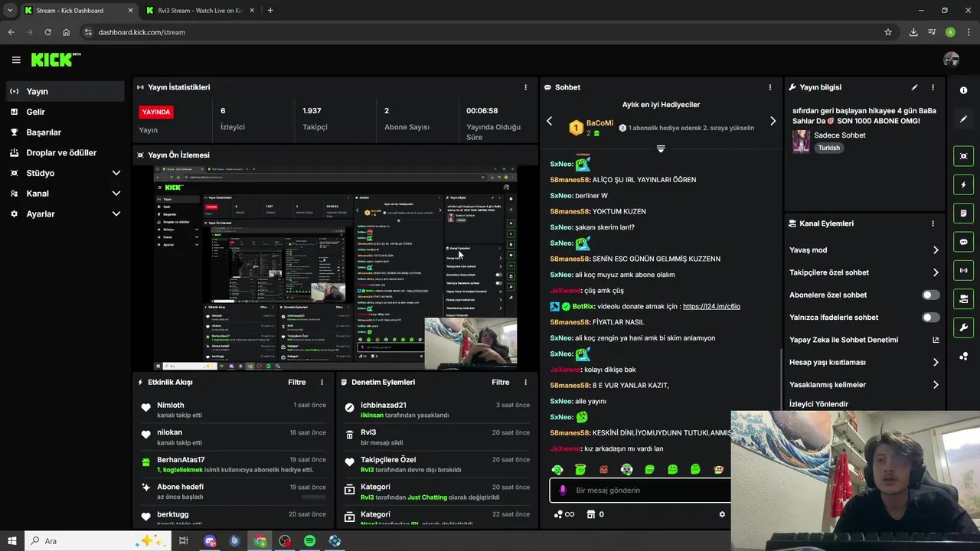Toggle the channel actions icon in right toolbar
This screenshot has width=980, height=551.
963,298
